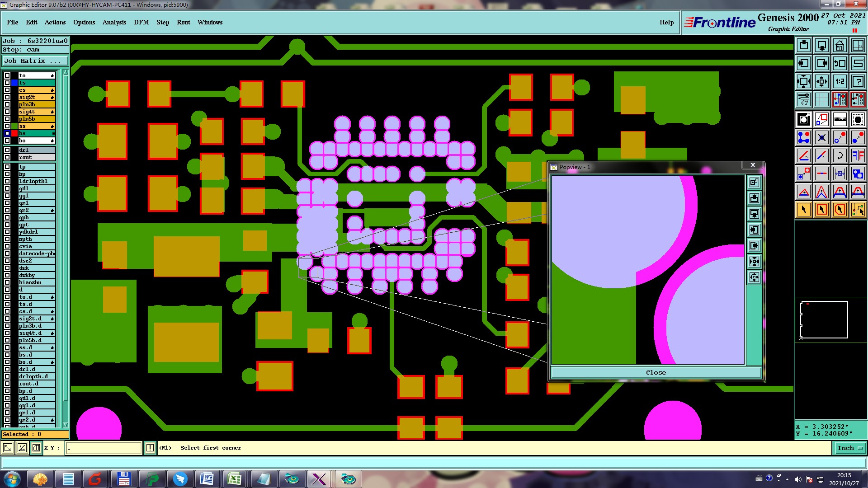Open the File menu
Image resolution: width=868 pixels, height=488 pixels.
point(13,22)
